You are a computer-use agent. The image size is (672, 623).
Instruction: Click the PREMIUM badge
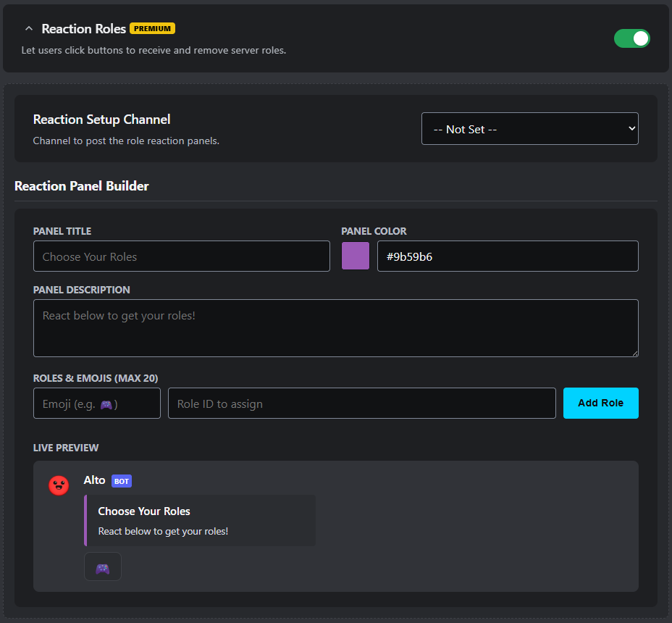pos(152,28)
